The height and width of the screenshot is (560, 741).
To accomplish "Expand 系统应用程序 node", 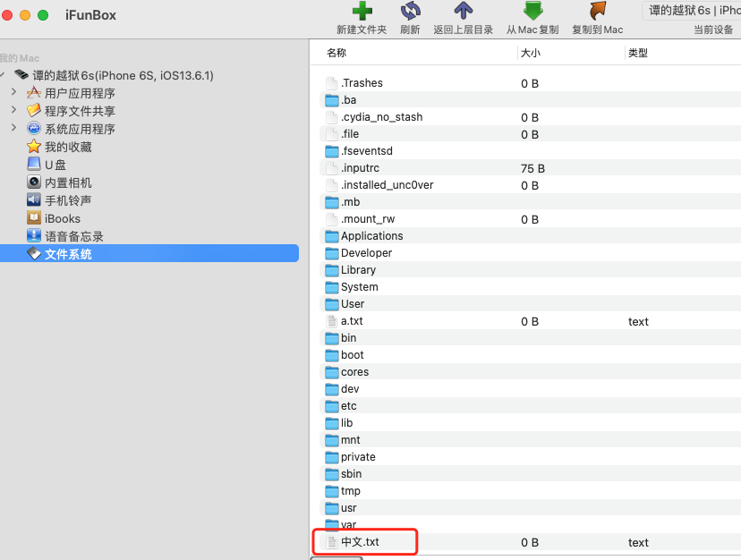I will [13, 128].
